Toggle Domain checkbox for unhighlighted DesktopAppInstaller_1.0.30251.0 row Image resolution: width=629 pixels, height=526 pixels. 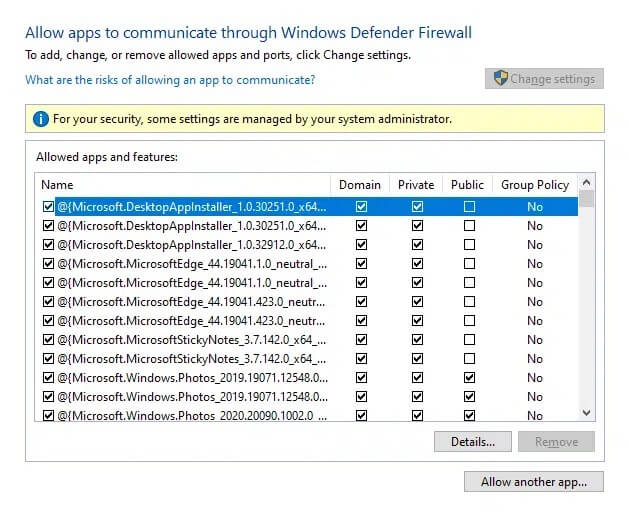click(361, 226)
